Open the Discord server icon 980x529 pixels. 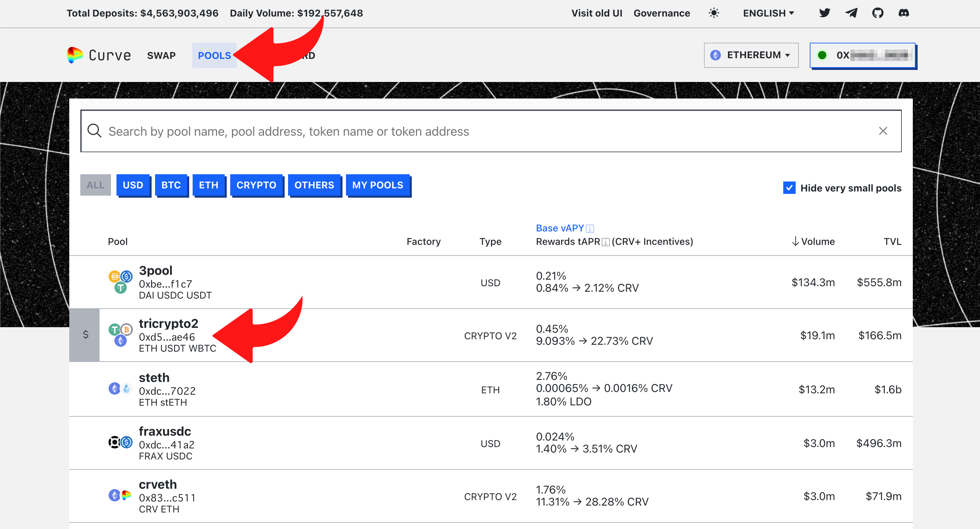pyautogui.click(x=904, y=13)
